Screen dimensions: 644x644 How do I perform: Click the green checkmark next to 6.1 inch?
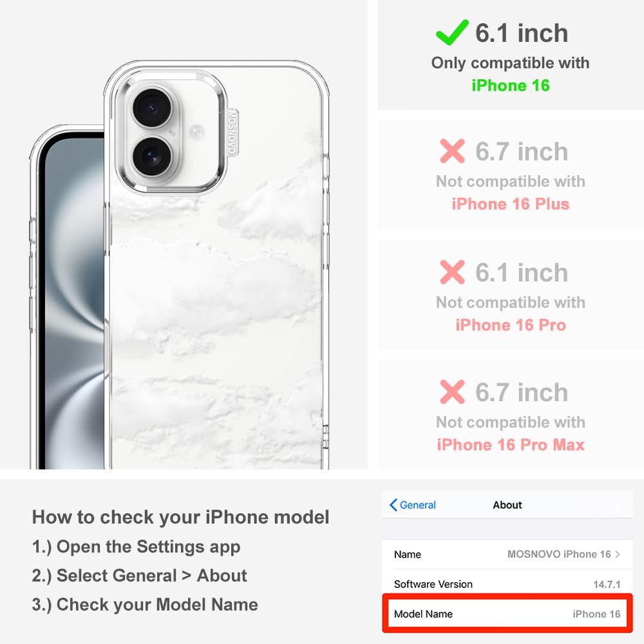452,32
